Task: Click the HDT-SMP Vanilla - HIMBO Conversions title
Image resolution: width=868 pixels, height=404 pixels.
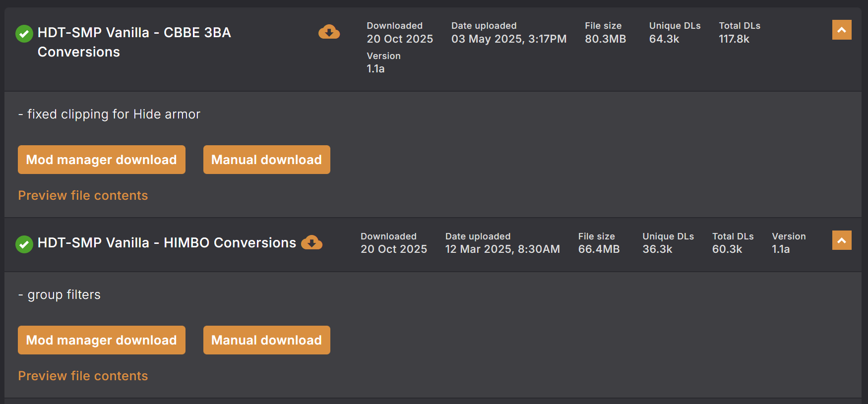Action: 167,243
